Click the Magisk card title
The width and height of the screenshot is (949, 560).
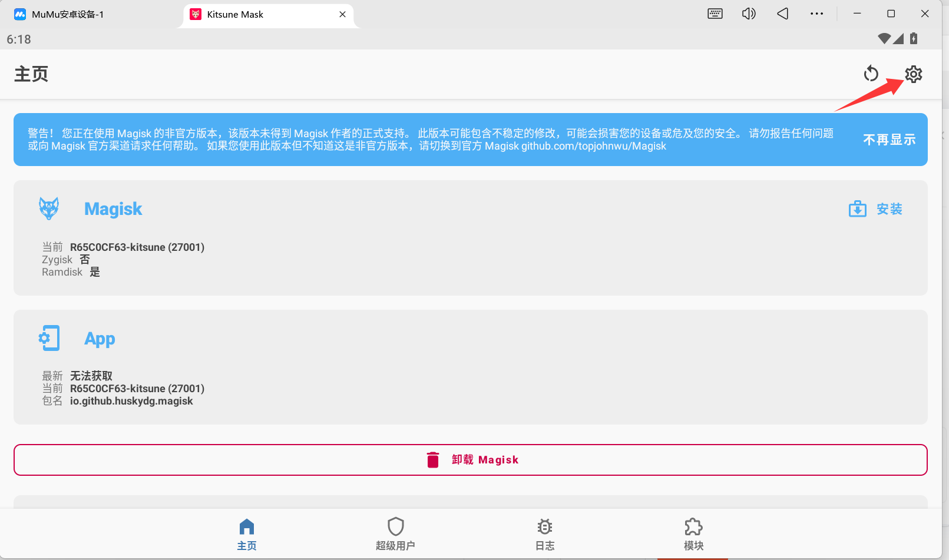pyautogui.click(x=113, y=209)
